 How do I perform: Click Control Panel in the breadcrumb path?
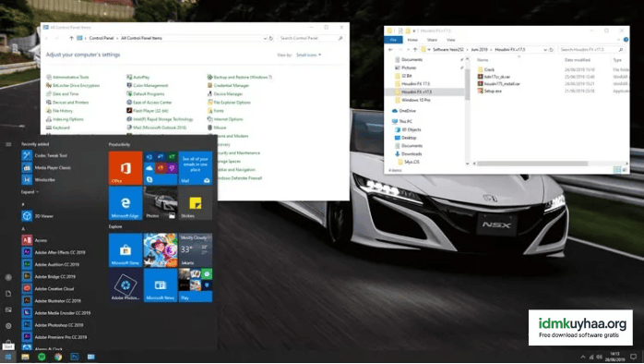coord(101,38)
